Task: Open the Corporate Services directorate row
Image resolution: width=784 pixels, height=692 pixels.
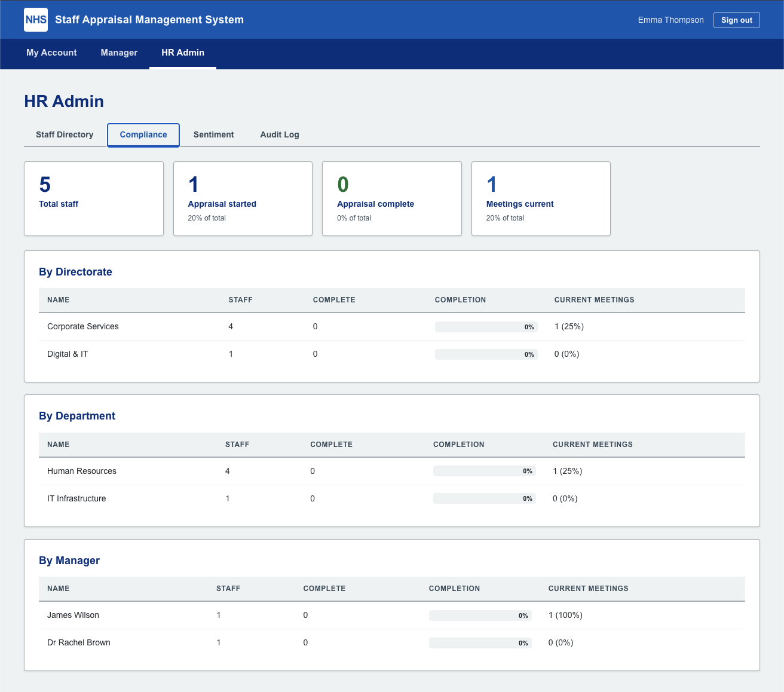Action: coord(82,326)
